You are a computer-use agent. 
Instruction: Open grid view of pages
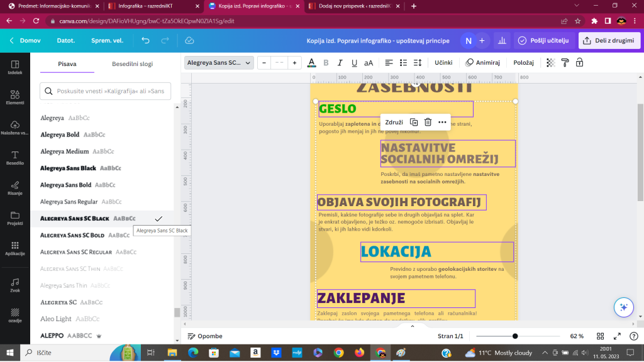point(601,336)
